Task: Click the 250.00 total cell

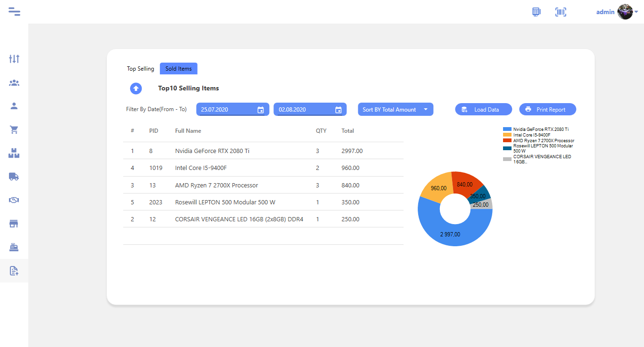Action: click(x=350, y=219)
